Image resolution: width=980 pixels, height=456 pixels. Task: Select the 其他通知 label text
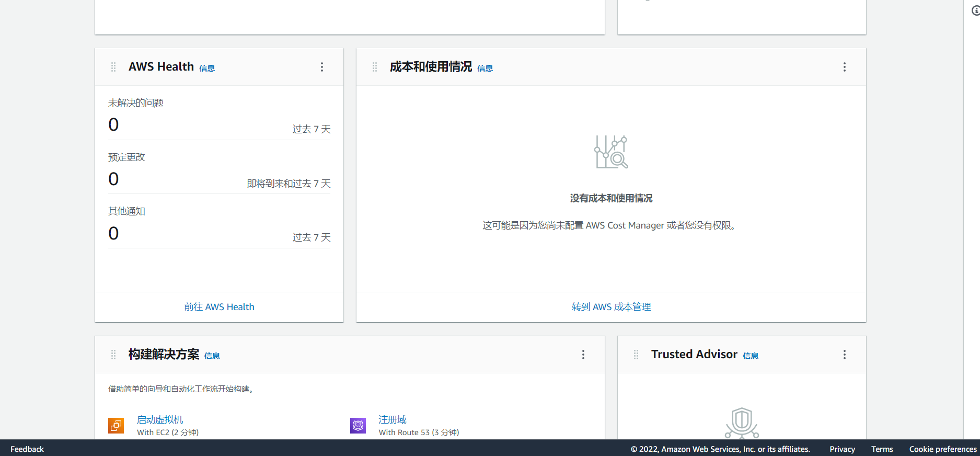click(x=126, y=211)
